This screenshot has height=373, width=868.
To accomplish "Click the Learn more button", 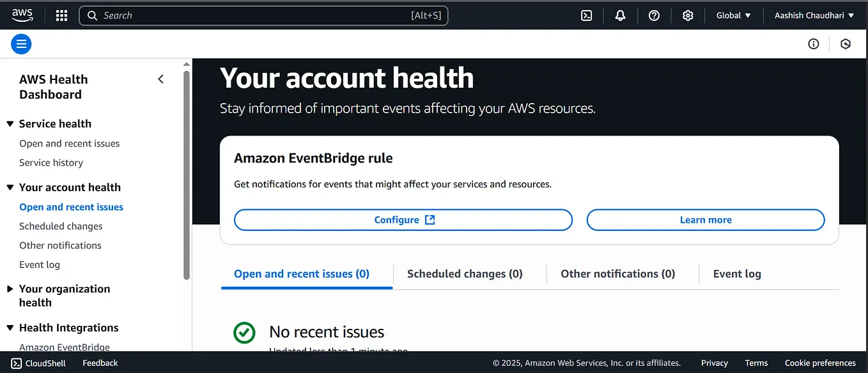I will point(705,219).
